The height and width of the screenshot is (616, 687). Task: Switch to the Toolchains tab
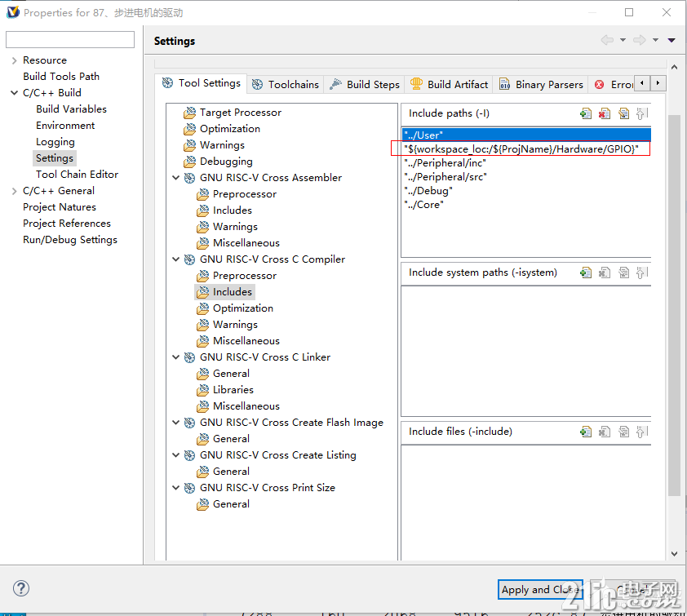click(286, 85)
